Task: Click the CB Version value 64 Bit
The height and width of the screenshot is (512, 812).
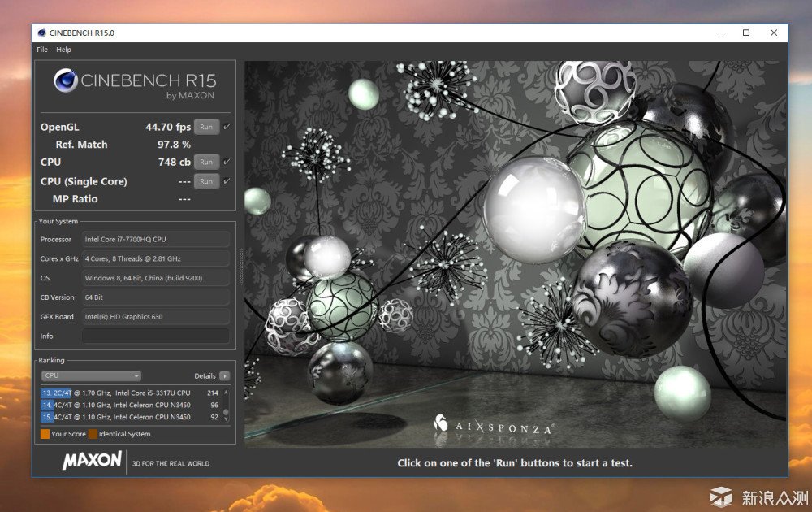Action: point(155,297)
